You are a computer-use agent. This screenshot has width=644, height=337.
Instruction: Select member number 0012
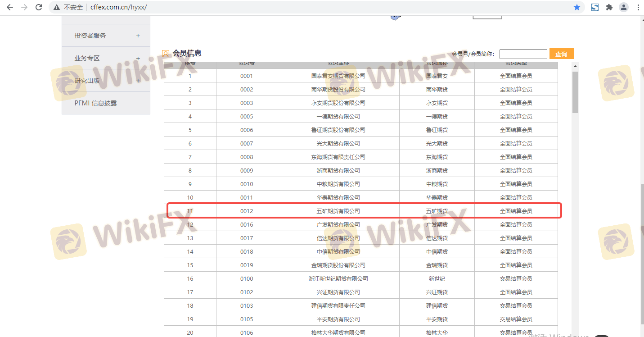pos(247,211)
